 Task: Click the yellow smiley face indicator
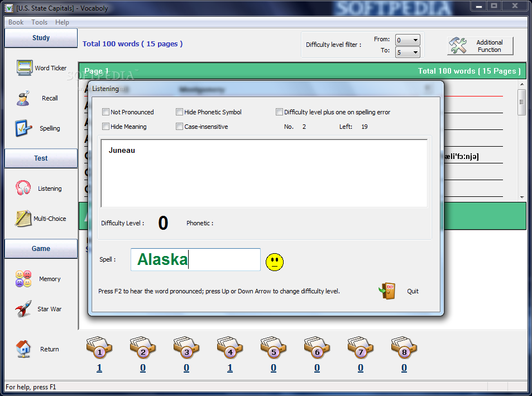[x=275, y=262]
